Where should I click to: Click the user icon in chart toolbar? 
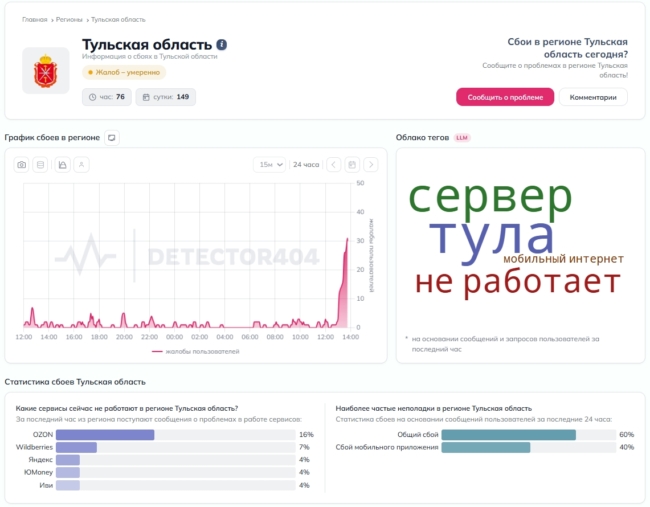click(81, 165)
